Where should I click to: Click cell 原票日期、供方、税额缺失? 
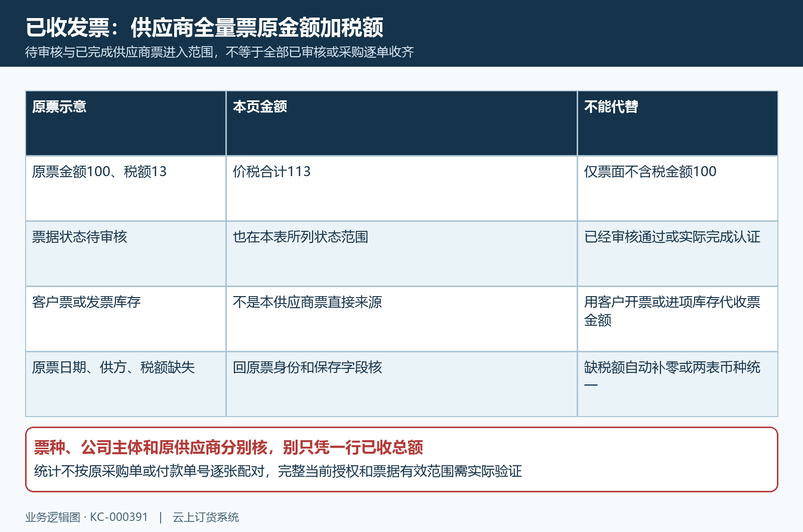point(126,384)
